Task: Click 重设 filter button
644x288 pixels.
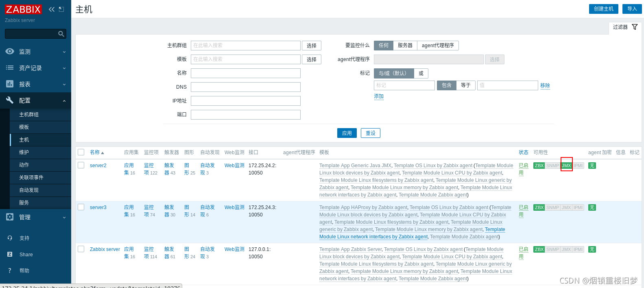Action: pos(371,133)
